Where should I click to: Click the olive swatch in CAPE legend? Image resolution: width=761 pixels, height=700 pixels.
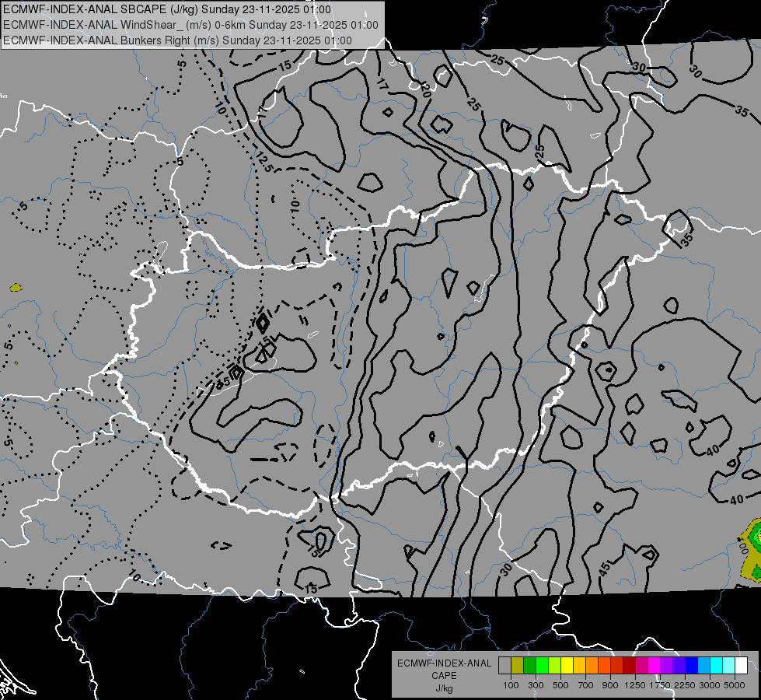click(x=518, y=665)
